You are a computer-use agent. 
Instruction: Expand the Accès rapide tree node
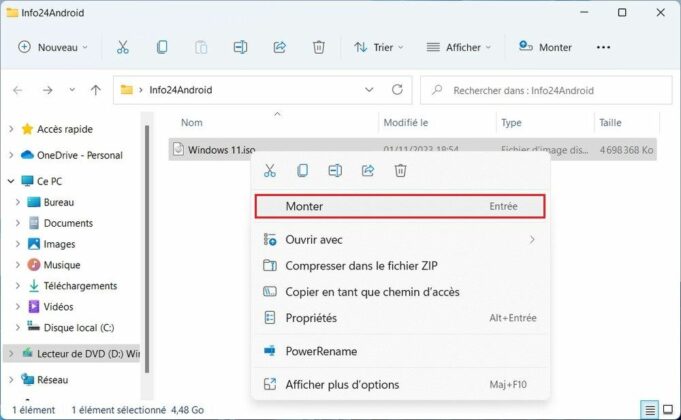point(11,129)
